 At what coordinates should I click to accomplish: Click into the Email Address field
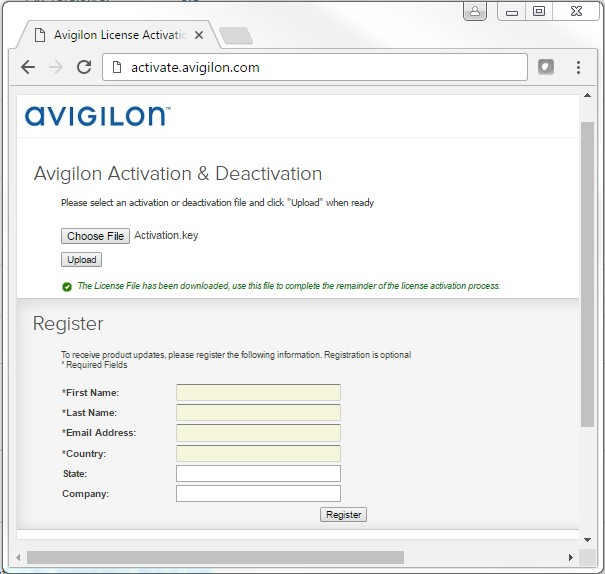(258, 433)
